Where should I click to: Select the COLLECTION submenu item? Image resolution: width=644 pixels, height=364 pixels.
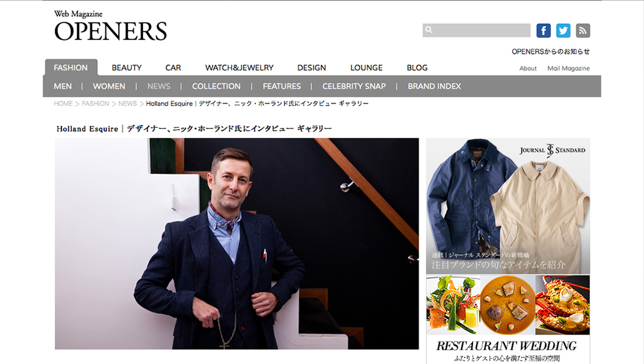216,86
